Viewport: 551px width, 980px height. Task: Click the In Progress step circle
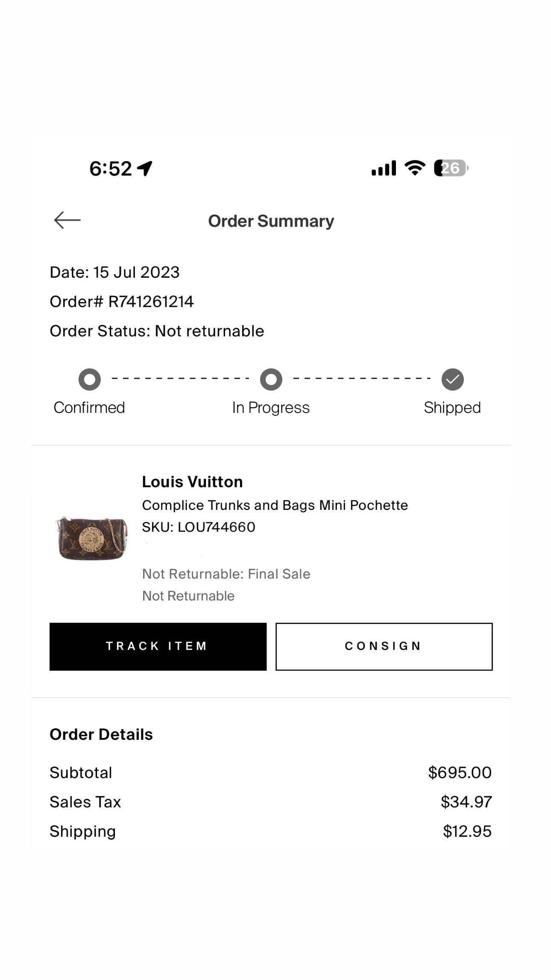[271, 380]
